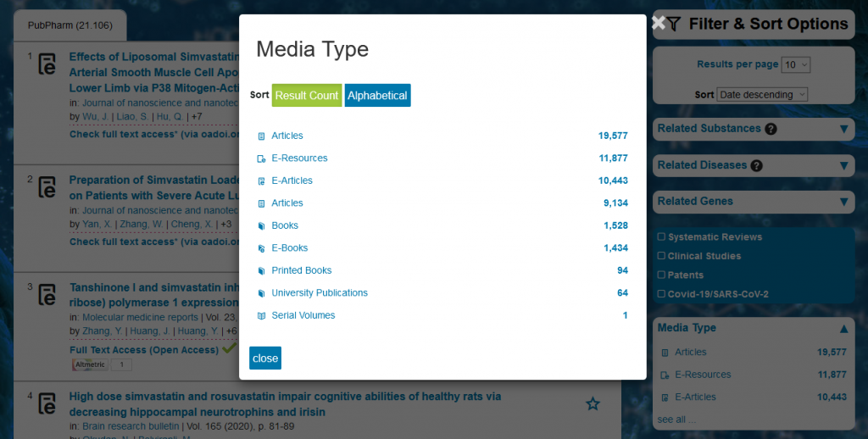This screenshot has width=868, height=439.
Task: Sort media types by Result Count
Action: coord(306,96)
